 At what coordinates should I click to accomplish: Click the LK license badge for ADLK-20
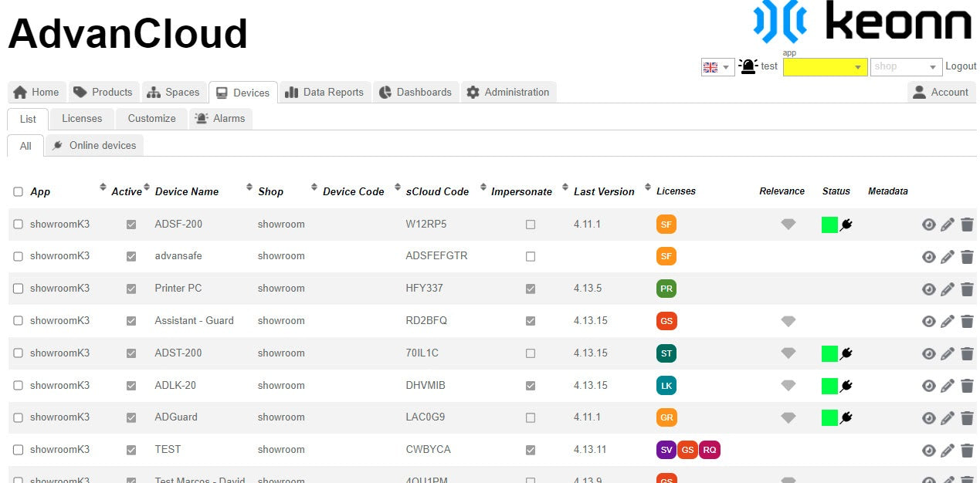(666, 386)
